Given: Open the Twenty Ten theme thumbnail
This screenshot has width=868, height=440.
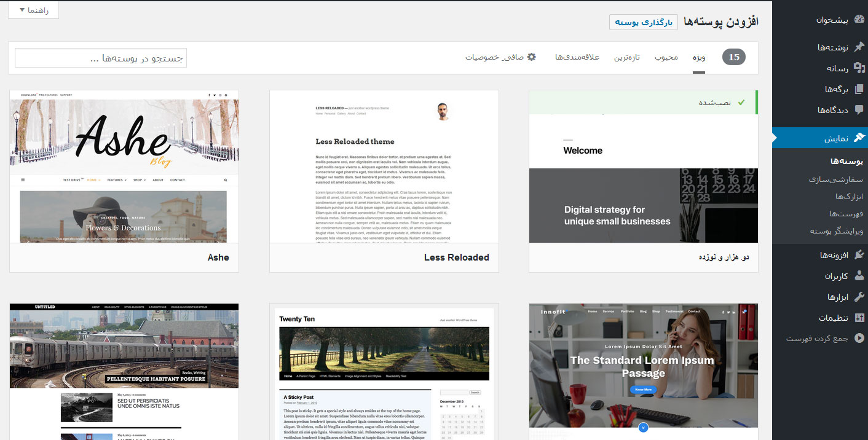Looking at the screenshot, I should 384,372.
